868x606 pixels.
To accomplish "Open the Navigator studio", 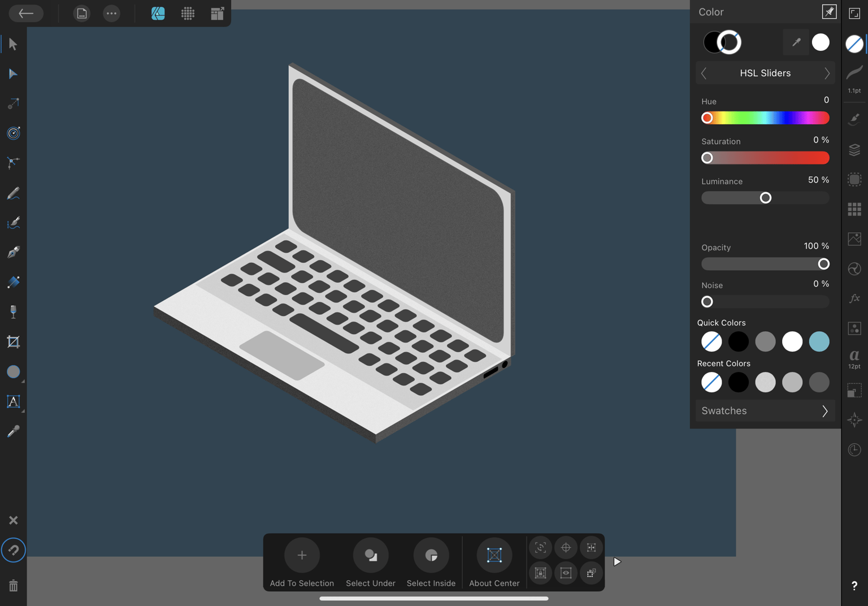I will (x=854, y=419).
